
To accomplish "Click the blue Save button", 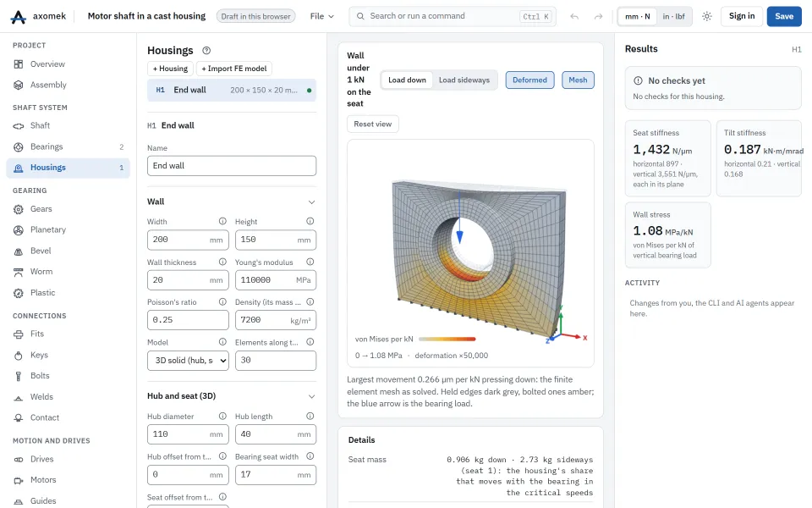I will click(x=784, y=17).
